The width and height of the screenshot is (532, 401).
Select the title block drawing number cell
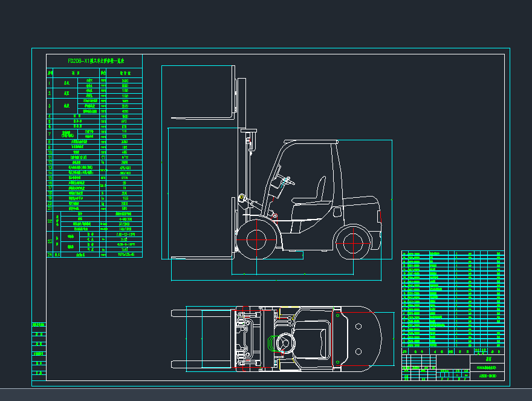[487, 376]
